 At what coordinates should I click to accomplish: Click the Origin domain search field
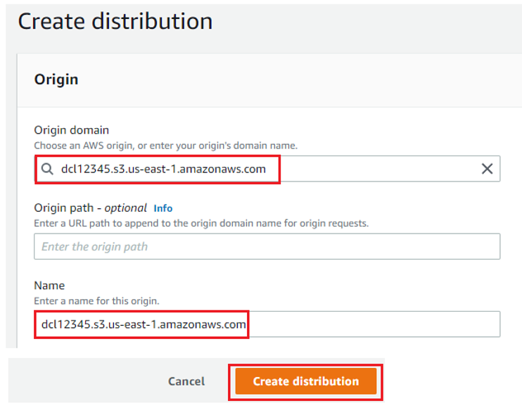pyautogui.click(x=267, y=169)
